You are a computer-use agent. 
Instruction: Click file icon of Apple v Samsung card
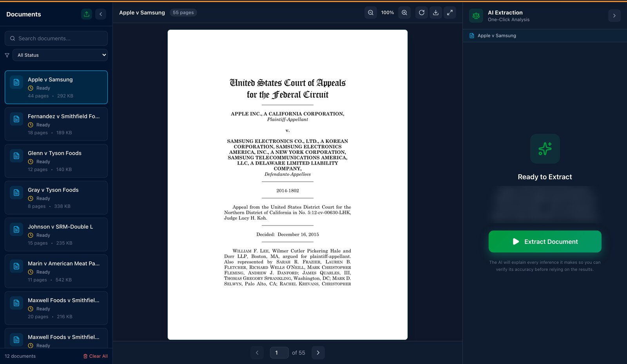(x=16, y=82)
